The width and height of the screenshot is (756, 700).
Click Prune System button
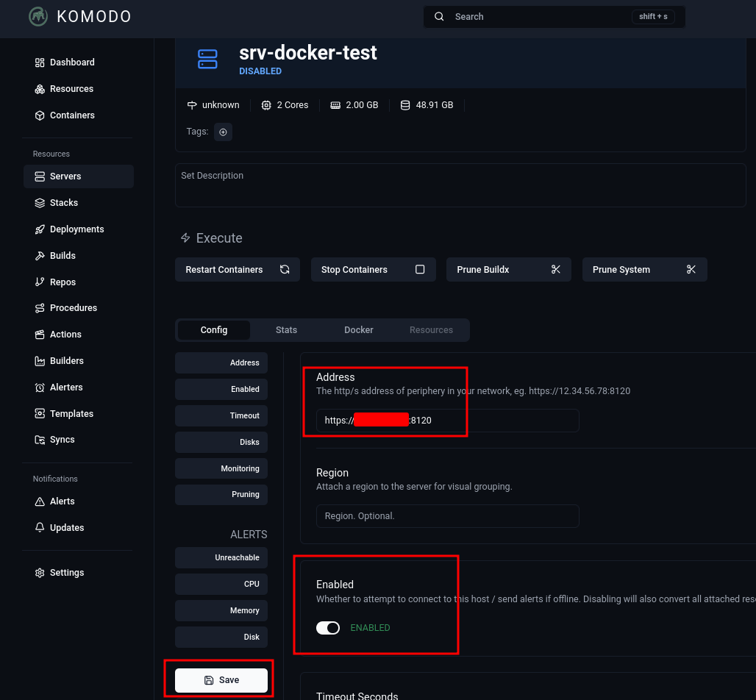(x=645, y=270)
